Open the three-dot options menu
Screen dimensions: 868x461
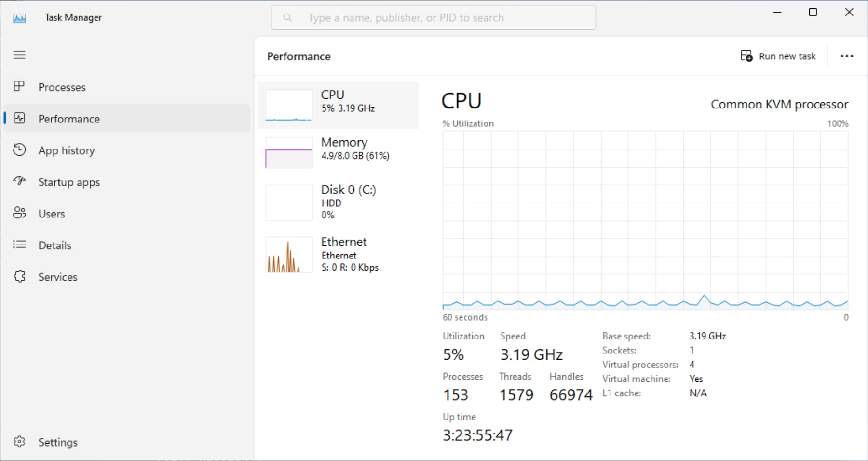pos(846,56)
